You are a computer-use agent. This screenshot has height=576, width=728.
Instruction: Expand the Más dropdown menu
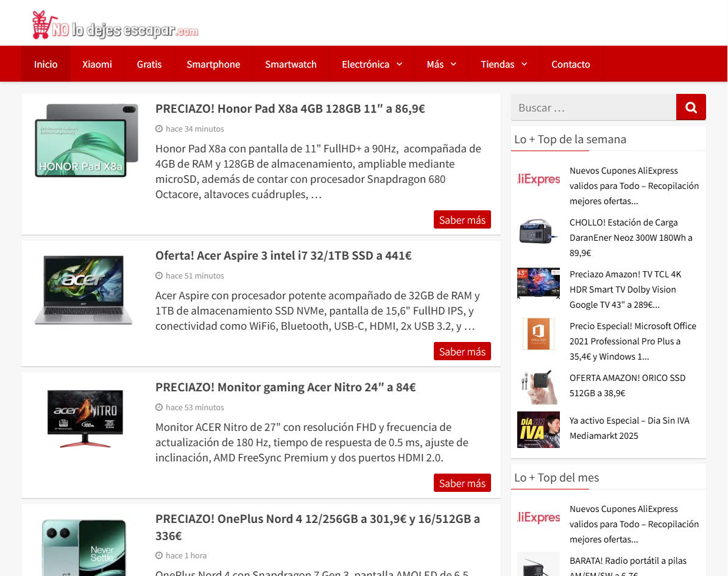pyautogui.click(x=441, y=64)
